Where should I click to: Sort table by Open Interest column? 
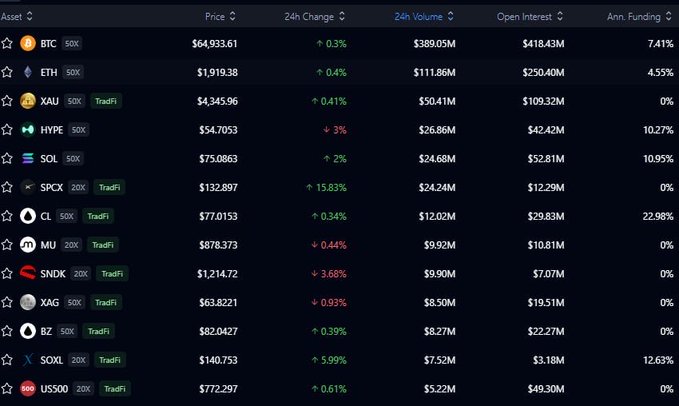point(530,16)
